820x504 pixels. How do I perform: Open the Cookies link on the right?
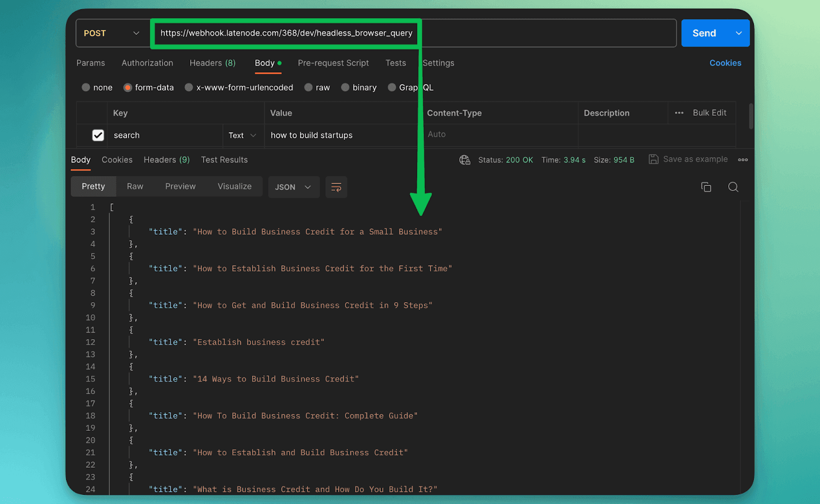coord(725,63)
